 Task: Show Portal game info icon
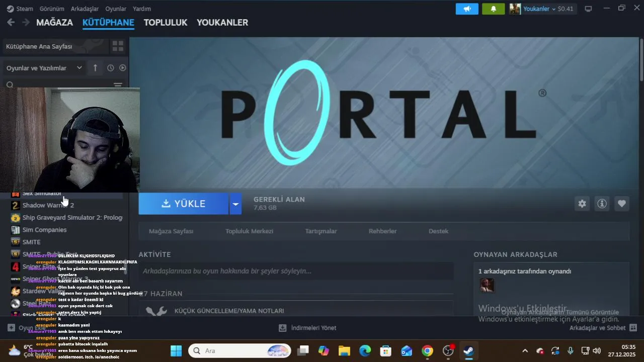[602, 204]
